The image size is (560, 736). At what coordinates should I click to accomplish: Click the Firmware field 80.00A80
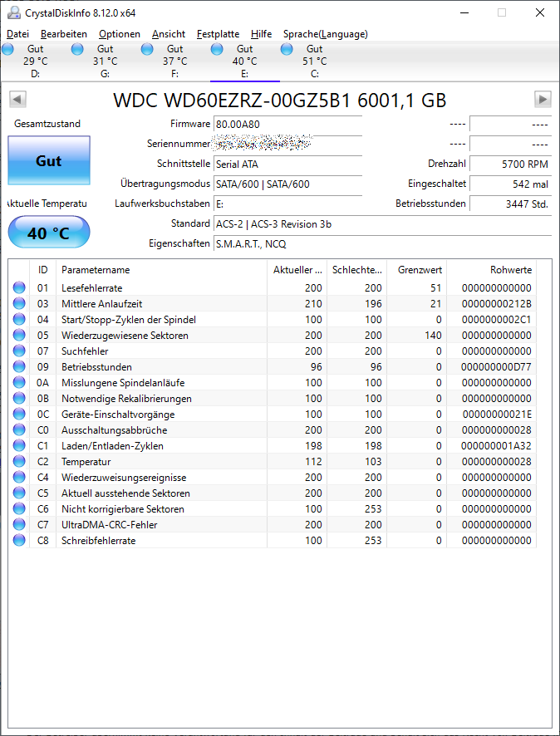point(287,125)
